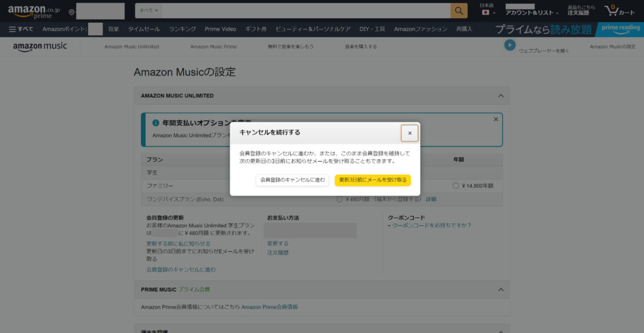Open DIY・工具 nav item
This screenshot has height=333, width=644.
[372, 29]
